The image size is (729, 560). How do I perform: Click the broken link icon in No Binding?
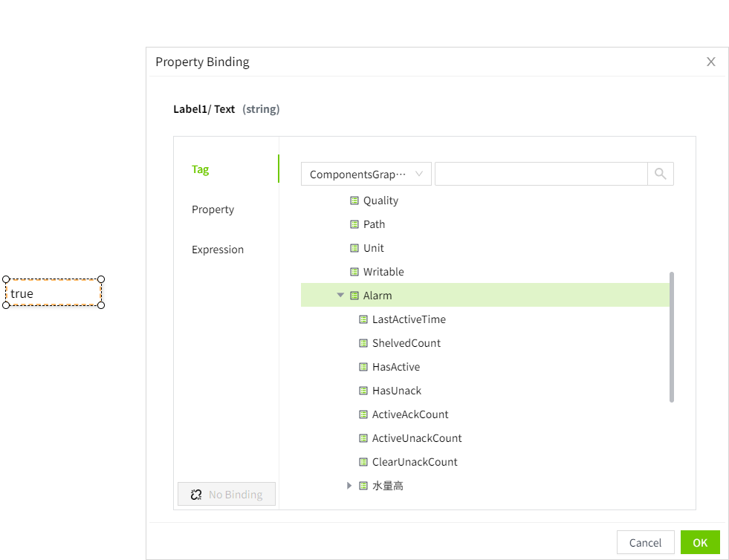pyautogui.click(x=196, y=495)
